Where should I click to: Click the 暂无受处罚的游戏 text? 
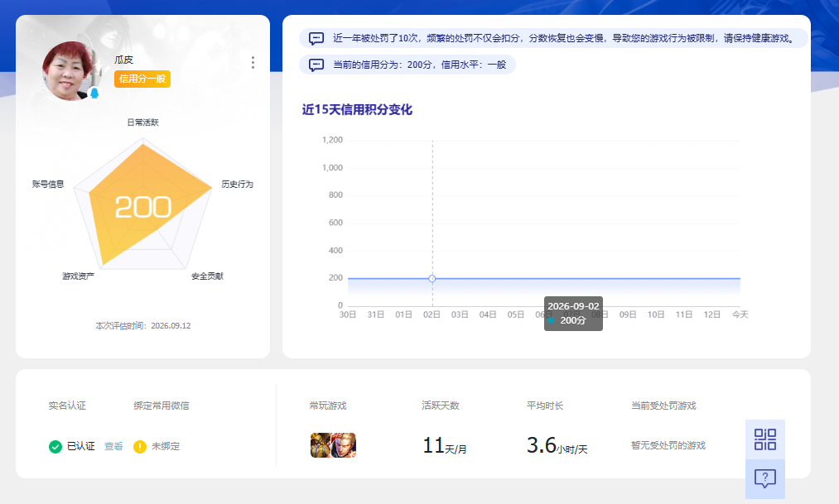click(668, 445)
